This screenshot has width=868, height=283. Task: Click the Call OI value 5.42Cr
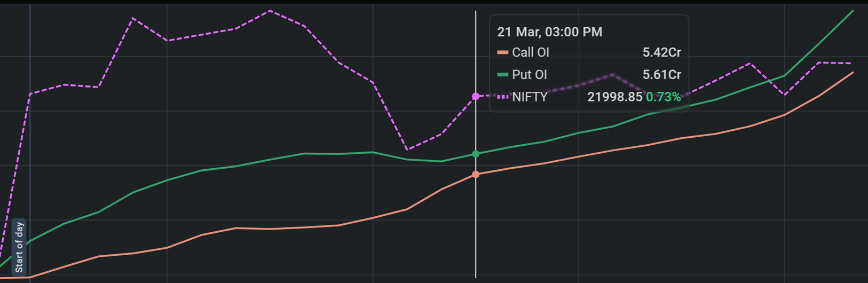coord(661,53)
